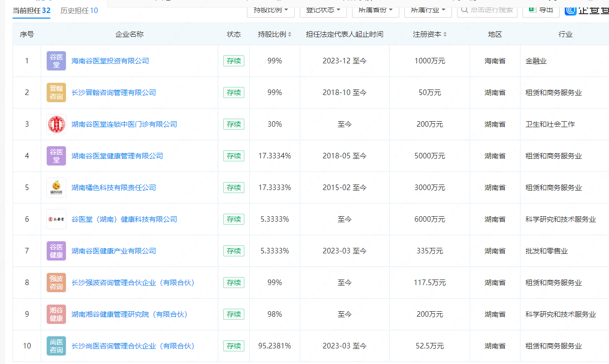Switch to the 历史担任 10 tab
609x364 pixels.
(79, 10)
